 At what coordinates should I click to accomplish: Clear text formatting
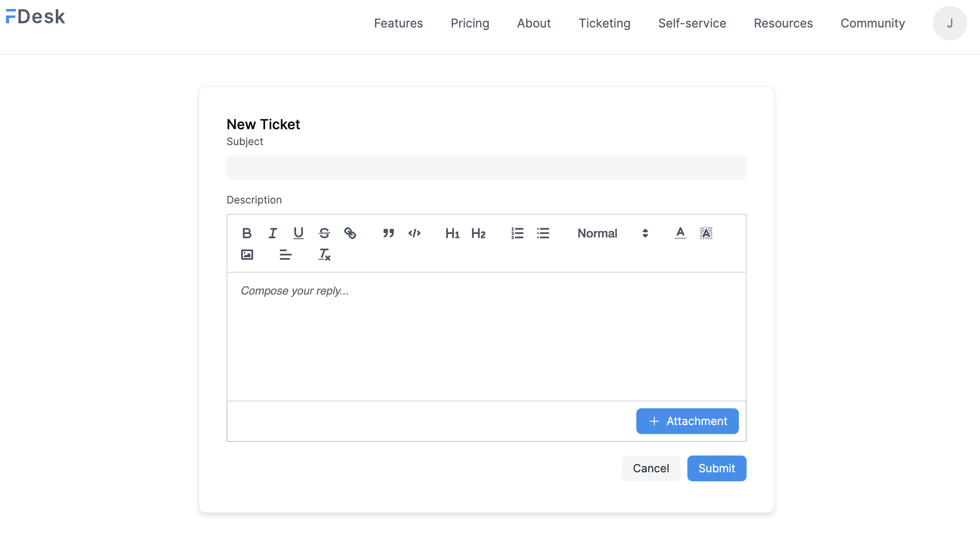point(324,254)
